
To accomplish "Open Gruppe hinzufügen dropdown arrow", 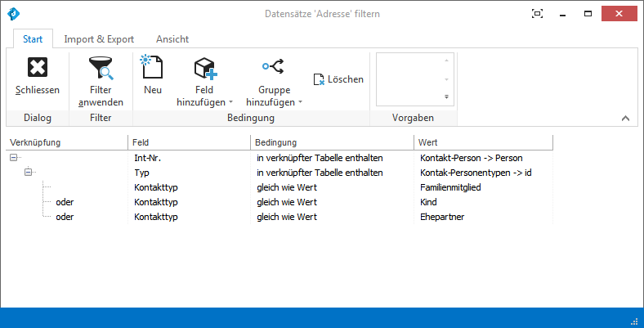I will click(300, 102).
